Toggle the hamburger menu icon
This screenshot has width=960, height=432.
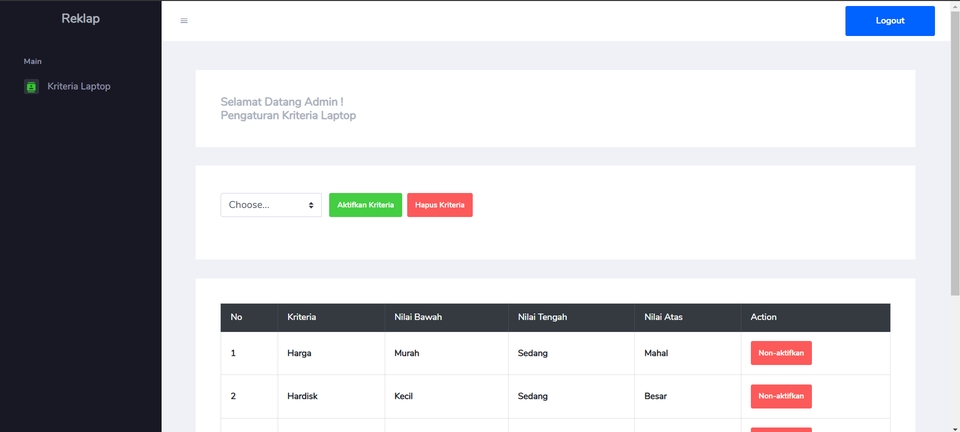(184, 21)
